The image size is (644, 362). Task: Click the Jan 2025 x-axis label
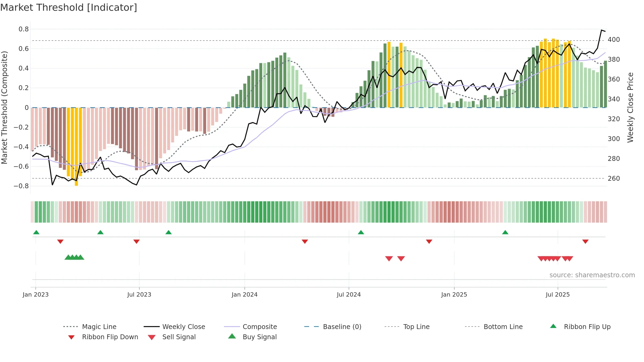[454, 294]
